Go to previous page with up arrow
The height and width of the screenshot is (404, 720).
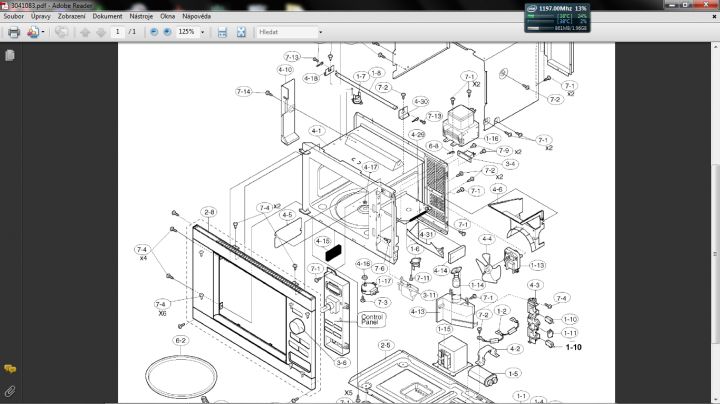(x=85, y=32)
